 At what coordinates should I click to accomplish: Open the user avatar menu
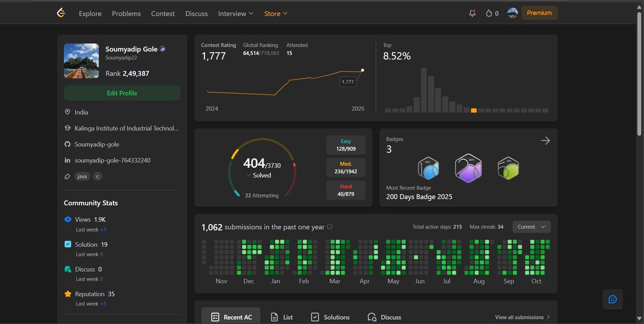tap(513, 13)
